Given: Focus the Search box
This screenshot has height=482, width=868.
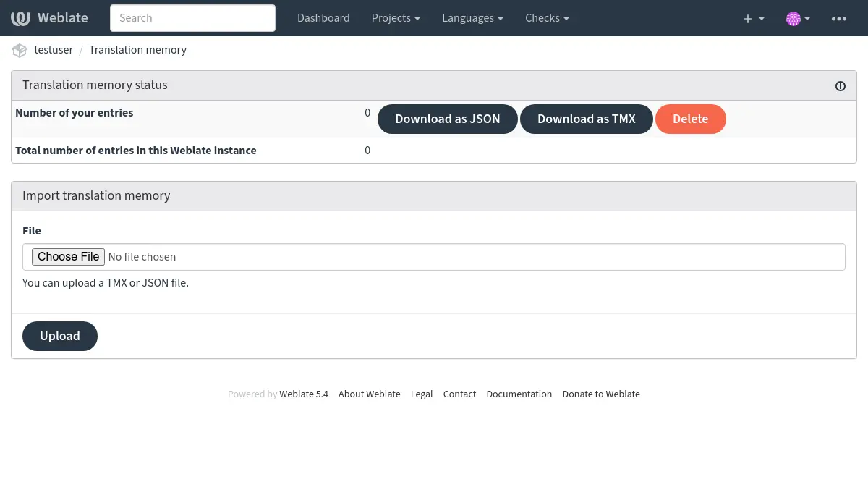Looking at the screenshot, I should (192, 18).
